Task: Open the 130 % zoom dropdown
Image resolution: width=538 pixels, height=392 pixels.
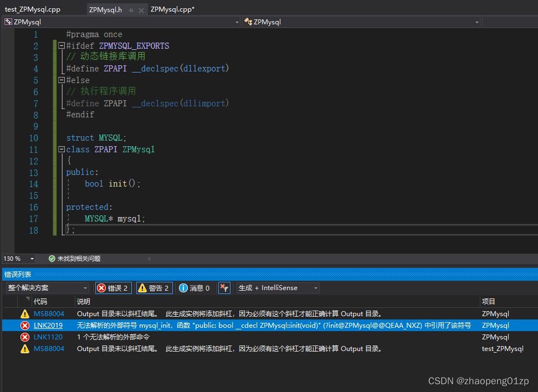Action: tap(32, 259)
